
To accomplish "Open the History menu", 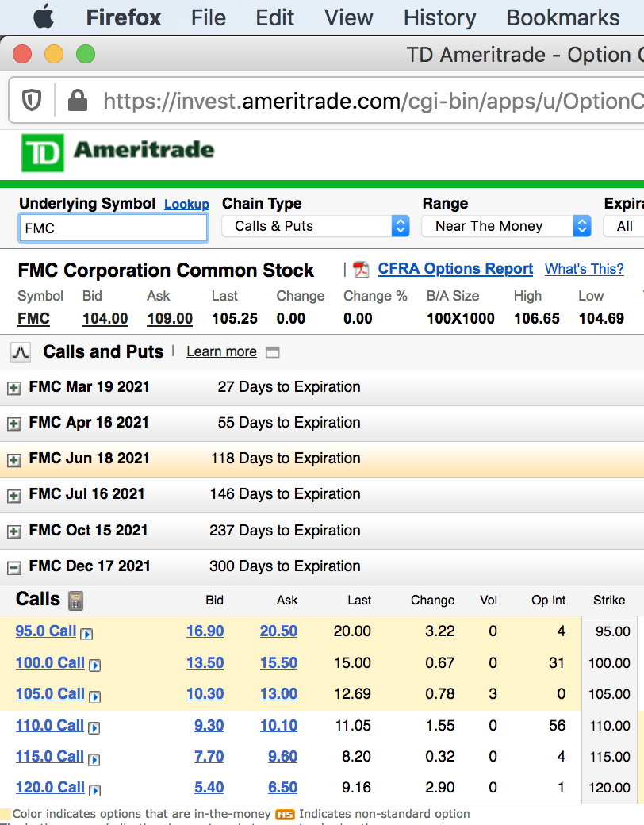I will pyautogui.click(x=440, y=18).
